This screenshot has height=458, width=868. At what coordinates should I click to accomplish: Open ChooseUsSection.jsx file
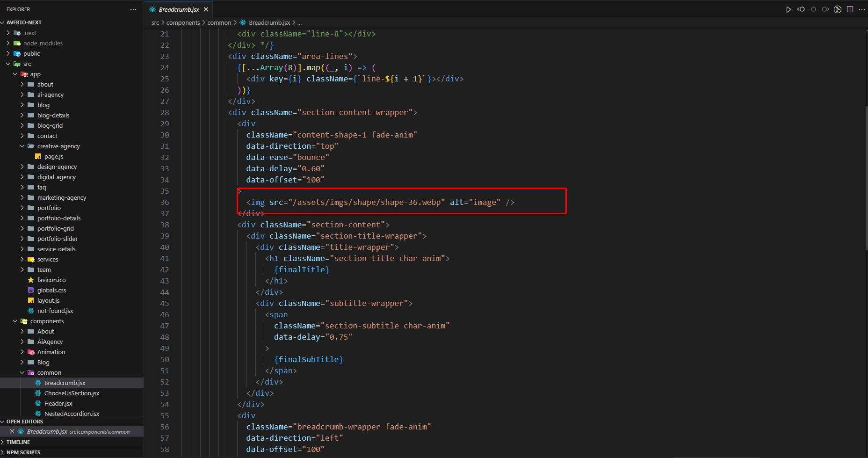click(x=72, y=393)
